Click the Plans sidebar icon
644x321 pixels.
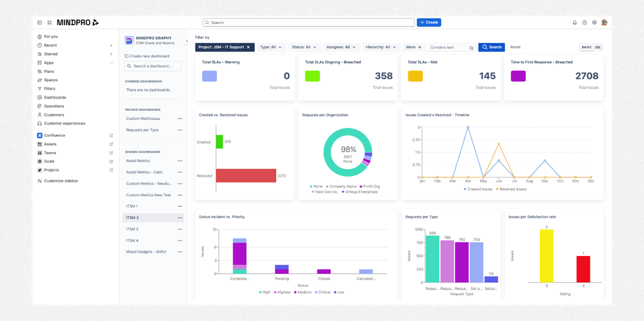(x=39, y=72)
